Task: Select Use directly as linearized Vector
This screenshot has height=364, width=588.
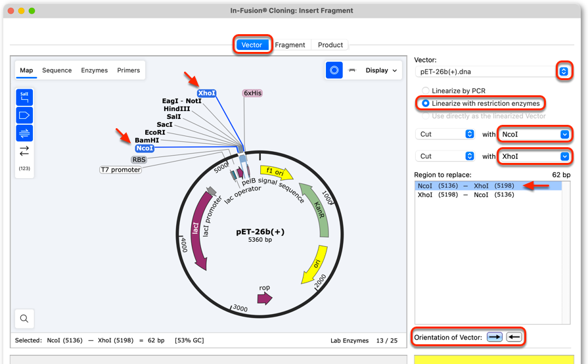Action: click(484, 116)
